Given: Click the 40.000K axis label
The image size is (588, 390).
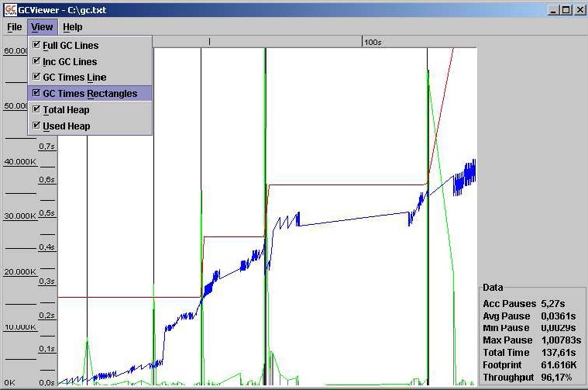Looking at the screenshot, I should (20, 162).
